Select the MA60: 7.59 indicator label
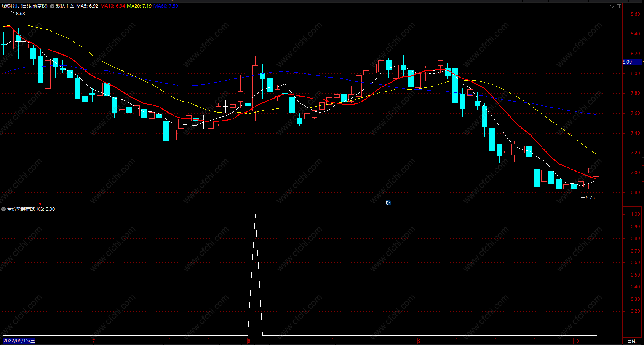 (166, 6)
